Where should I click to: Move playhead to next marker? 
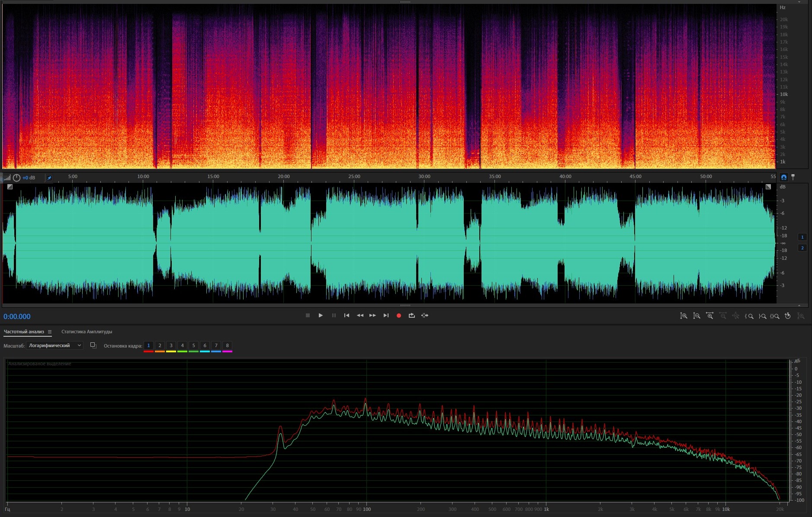tap(386, 316)
